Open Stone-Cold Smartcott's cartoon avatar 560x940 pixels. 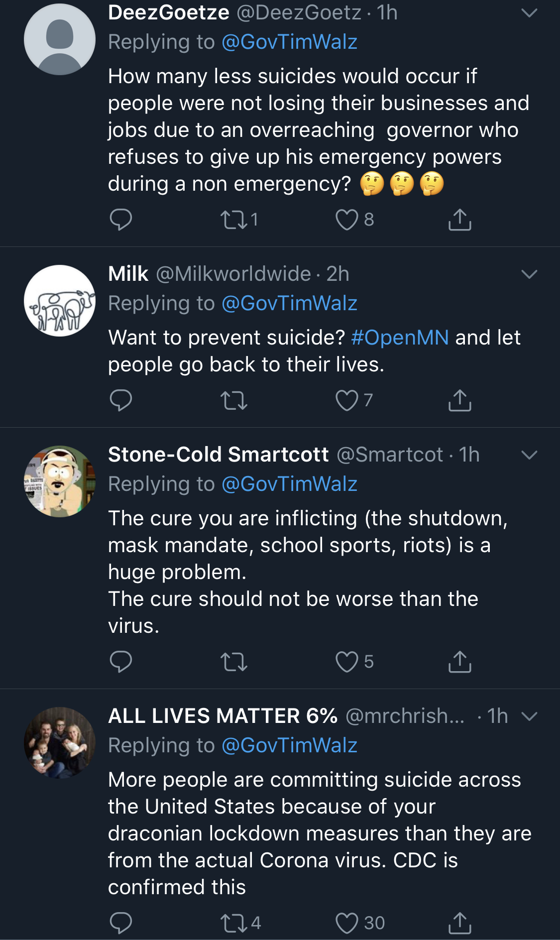[x=60, y=481]
